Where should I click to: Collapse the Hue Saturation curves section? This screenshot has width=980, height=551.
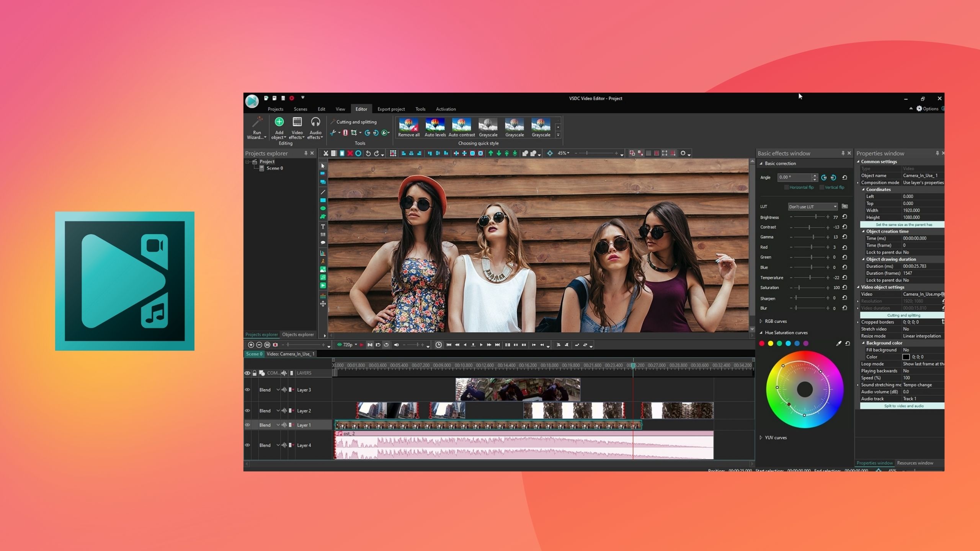click(761, 333)
